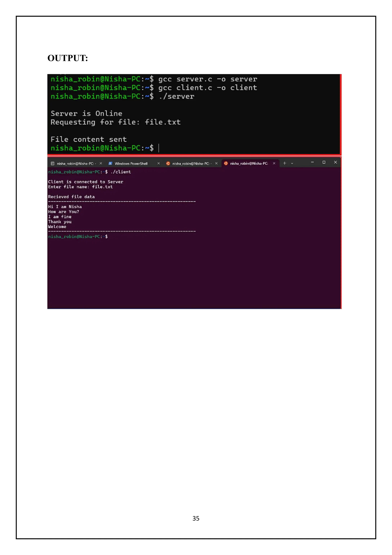Close the terminal window
This screenshot has height=555, width=392.
tap(336, 162)
